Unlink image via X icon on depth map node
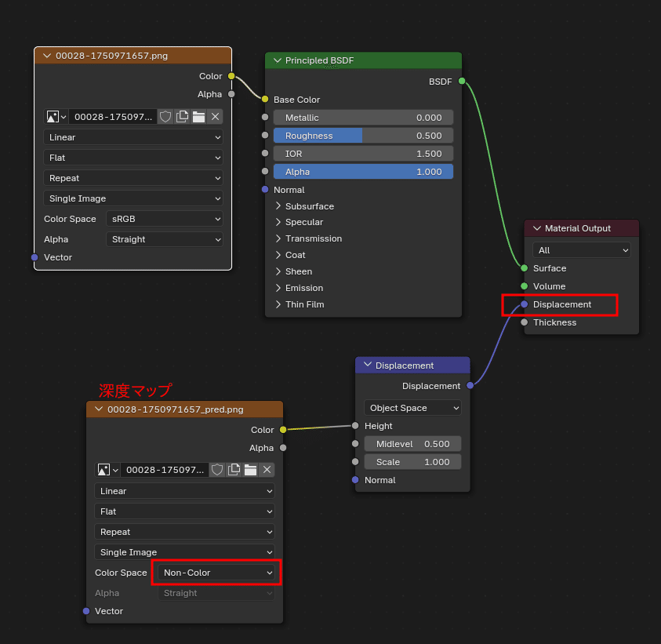The width and height of the screenshot is (661, 644). (265, 469)
